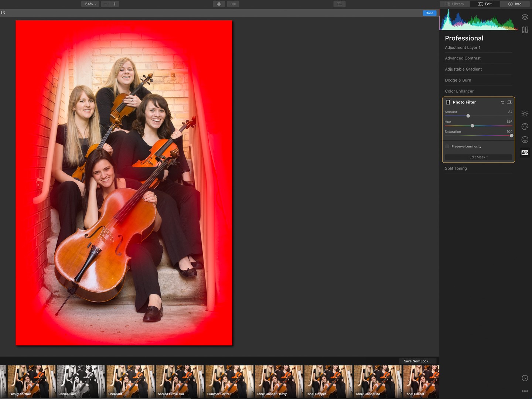The width and height of the screenshot is (532, 399).
Task: Select the Tone: Copper Heavy look thumbnail
Action: pyautogui.click(x=279, y=381)
